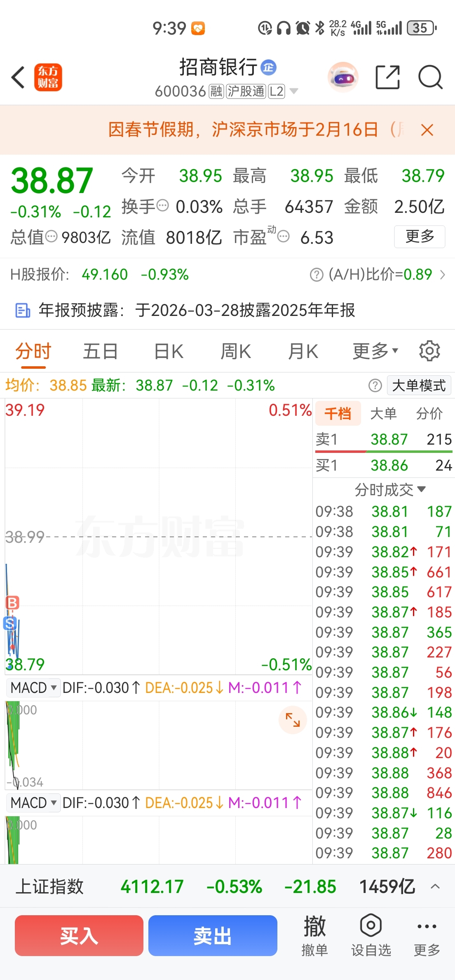Tap the 38.86↓ trade with volume 148
The height and width of the screenshot is (980, 455).
click(x=384, y=712)
